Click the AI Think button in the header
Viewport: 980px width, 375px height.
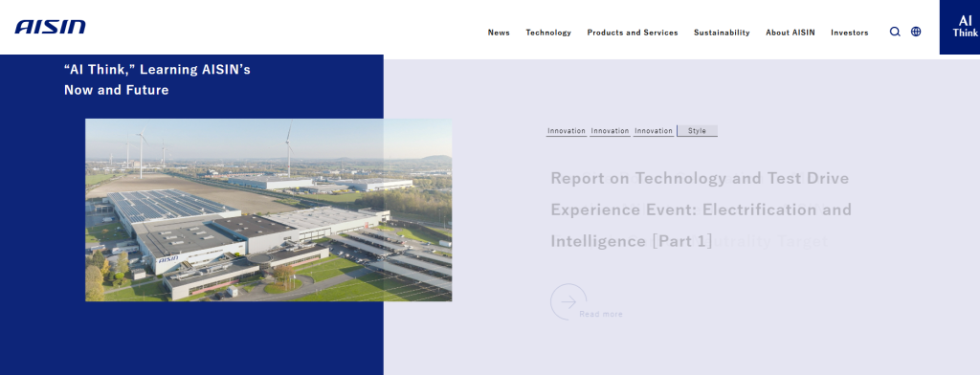pyautogui.click(x=959, y=27)
